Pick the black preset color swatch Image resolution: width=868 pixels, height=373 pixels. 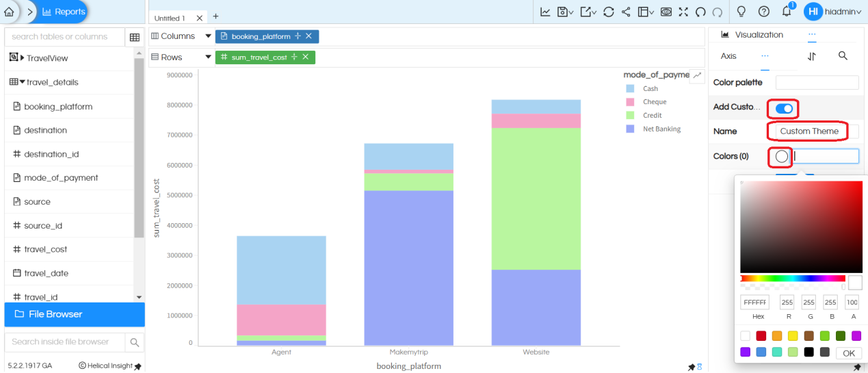point(808,352)
